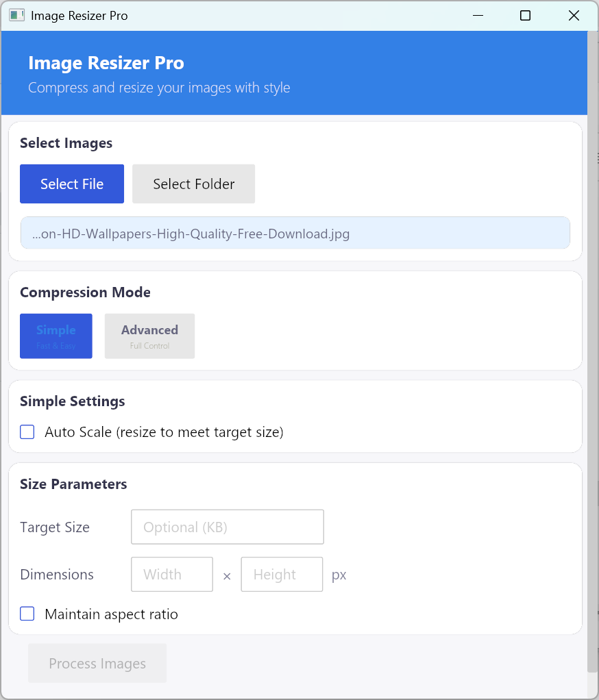This screenshot has width=599, height=700.
Task: Switch to Advanced compression mode
Action: 149,336
